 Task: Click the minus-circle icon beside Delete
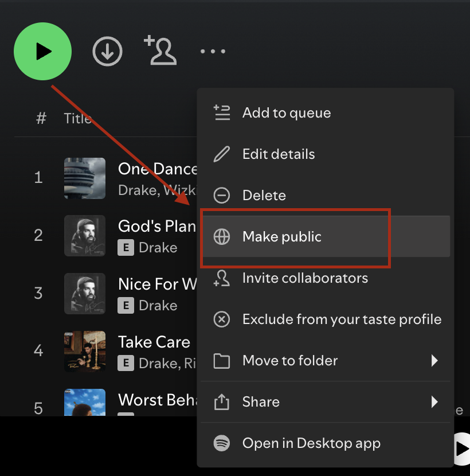(222, 195)
